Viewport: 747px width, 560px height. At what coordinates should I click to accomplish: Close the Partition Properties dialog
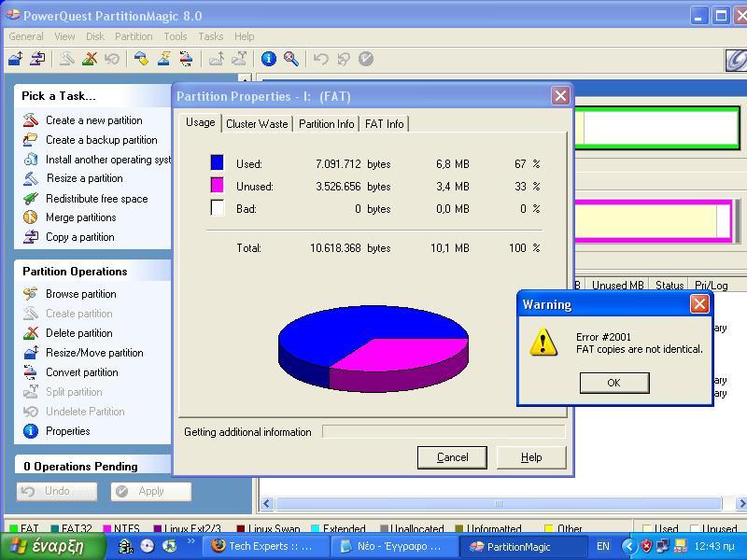pyautogui.click(x=560, y=96)
